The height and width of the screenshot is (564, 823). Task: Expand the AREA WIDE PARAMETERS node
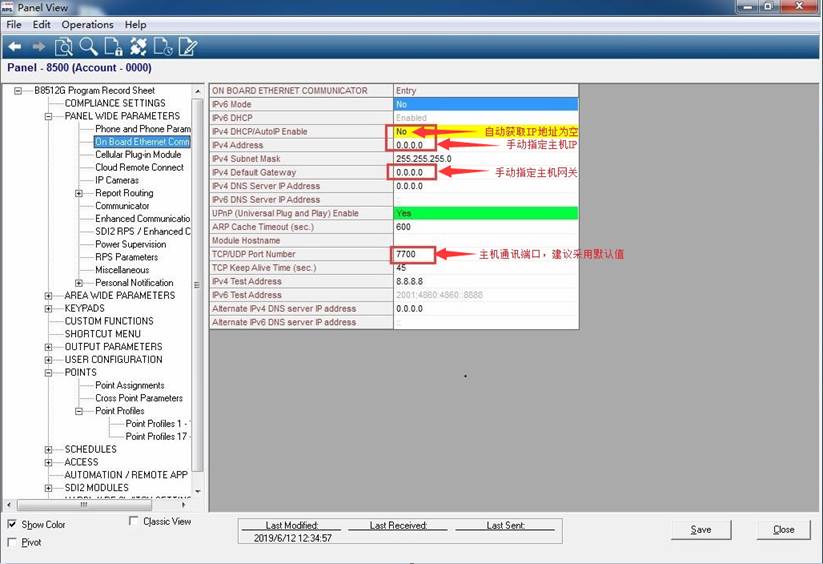pyautogui.click(x=48, y=296)
